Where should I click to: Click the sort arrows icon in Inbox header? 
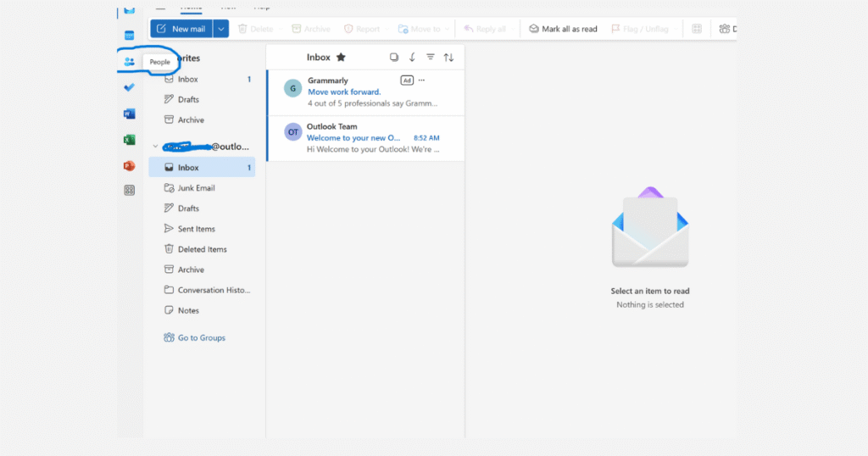click(448, 58)
